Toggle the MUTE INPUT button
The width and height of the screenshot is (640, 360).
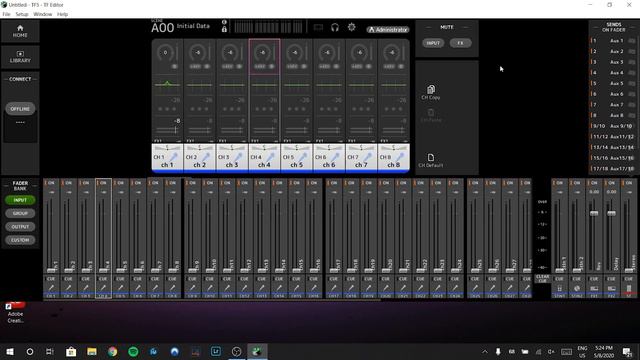point(433,43)
